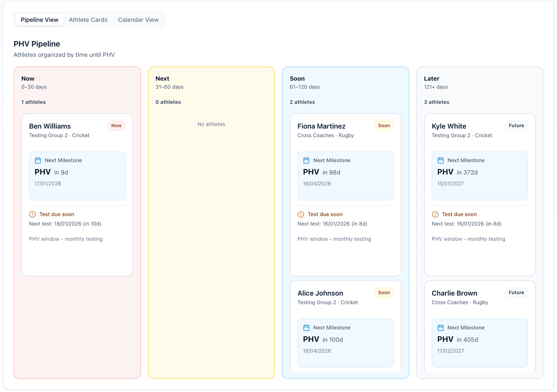This screenshot has width=557, height=392.
Task: Switch to Athlete Cards tab
Action: 88,20
